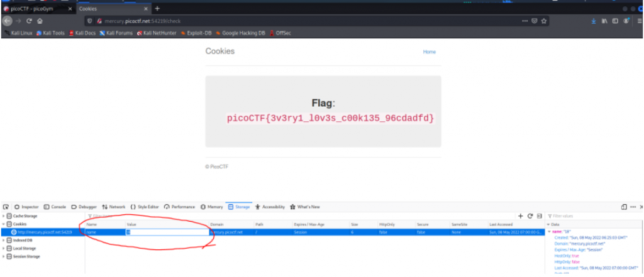Toggle the data sidebar panel icon
Screen dimensions: 644x277
[539, 216]
